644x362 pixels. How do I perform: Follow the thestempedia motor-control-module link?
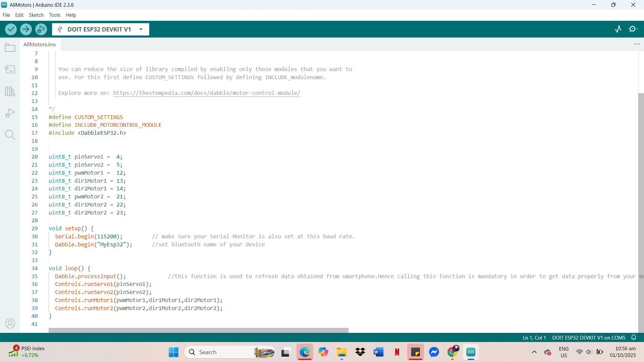207,93
